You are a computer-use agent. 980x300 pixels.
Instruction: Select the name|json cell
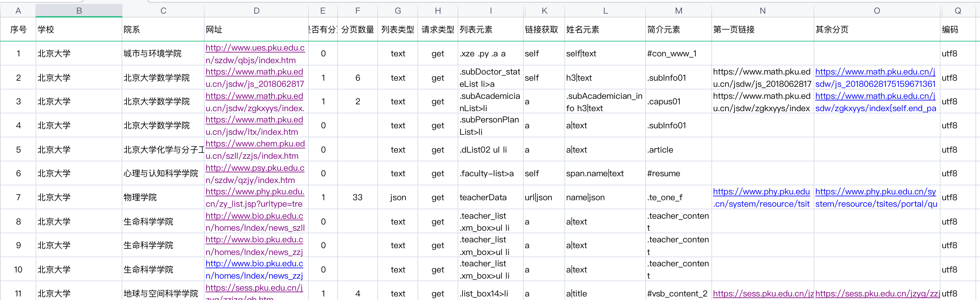[x=605, y=198]
